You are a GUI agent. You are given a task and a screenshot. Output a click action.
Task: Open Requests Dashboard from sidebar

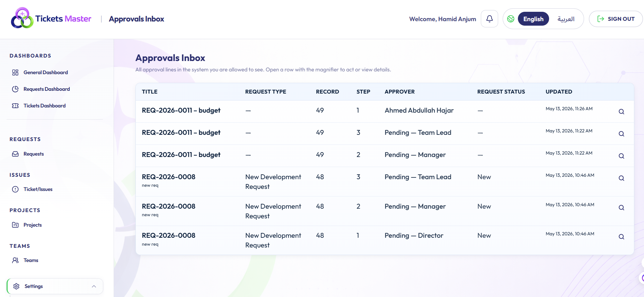(46, 89)
